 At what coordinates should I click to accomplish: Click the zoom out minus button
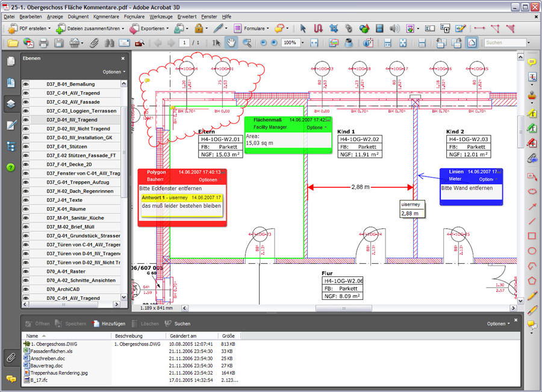(263, 43)
